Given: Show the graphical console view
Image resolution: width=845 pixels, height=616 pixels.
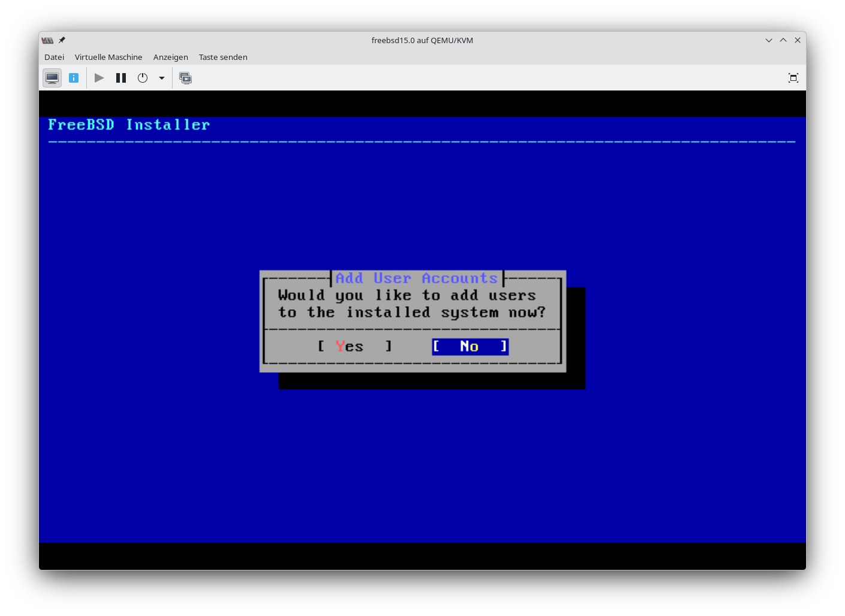Looking at the screenshot, I should pos(52,78).
